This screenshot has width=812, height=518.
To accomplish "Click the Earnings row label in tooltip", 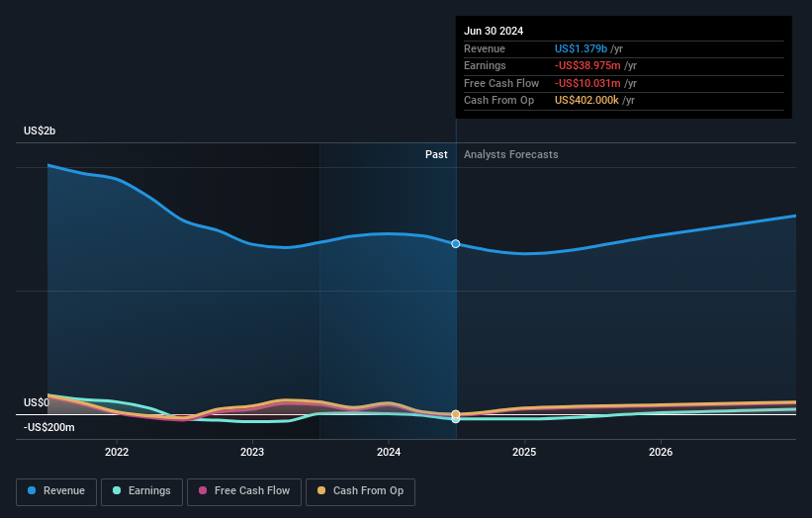I will pyautogui.click(x=485, y=65).
